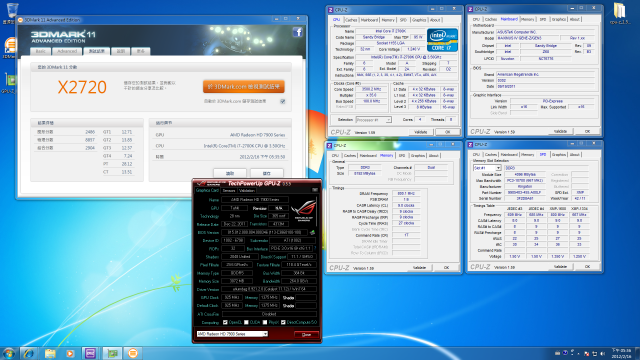Screen dimensions: 640x360
Task: Switch to the Advanced tab in 3DMark 11
Action: [x=67, y=51]
